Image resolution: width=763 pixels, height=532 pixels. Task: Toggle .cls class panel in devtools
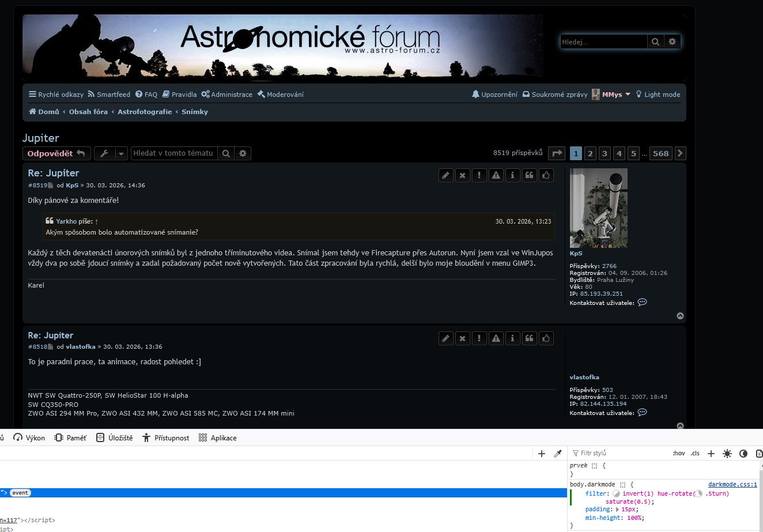695,454
